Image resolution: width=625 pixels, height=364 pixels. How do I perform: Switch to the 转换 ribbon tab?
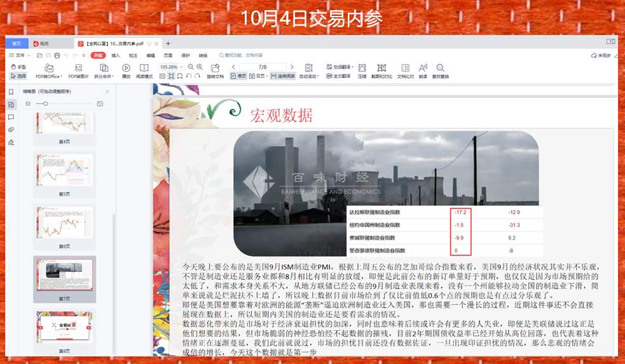pos(203,55)
